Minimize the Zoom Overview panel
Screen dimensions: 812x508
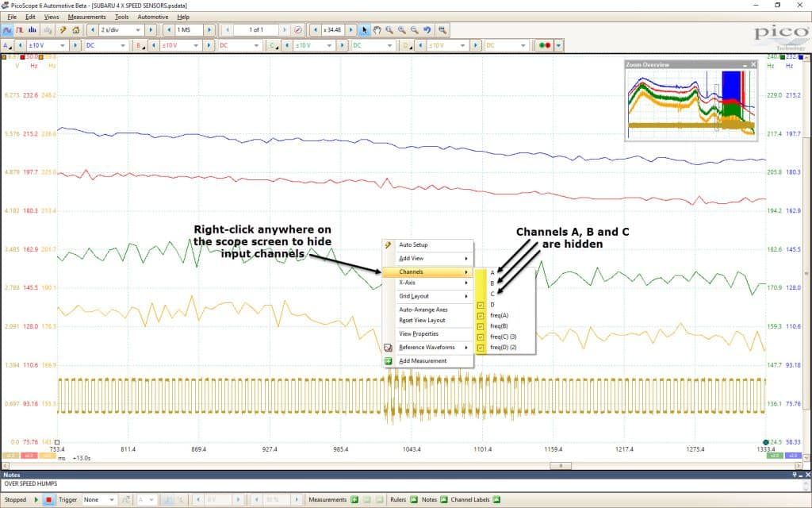pos(745,65)
